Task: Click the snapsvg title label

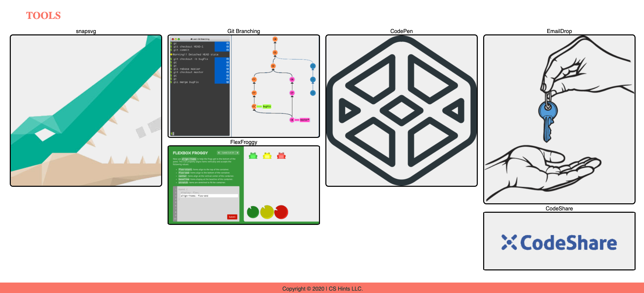Action: pyautogui.click(x=86, y=31)
